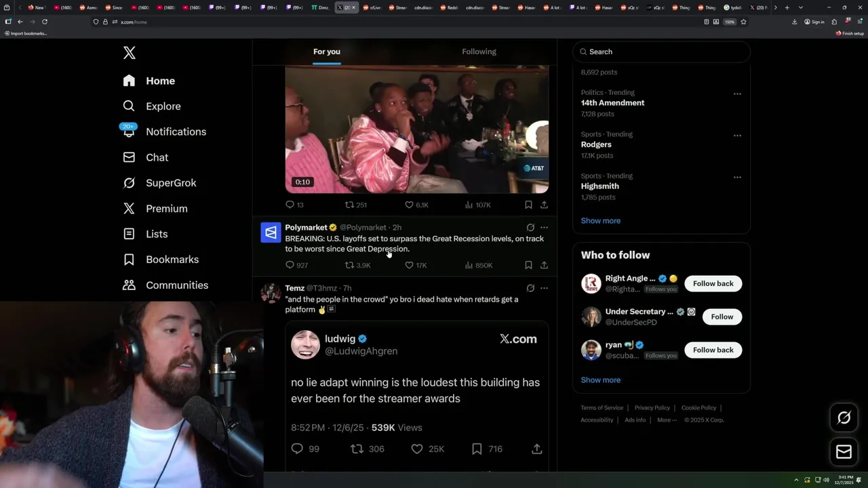Share the video post
This screenshot has height=488, width=868.
coord(544,205)
